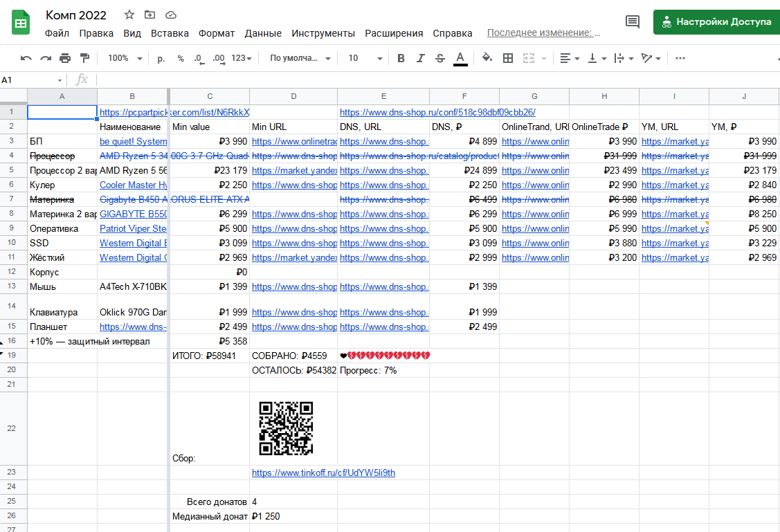Open the Расширения menu
The width and height of the screenshot is (780, 532).
394,33
